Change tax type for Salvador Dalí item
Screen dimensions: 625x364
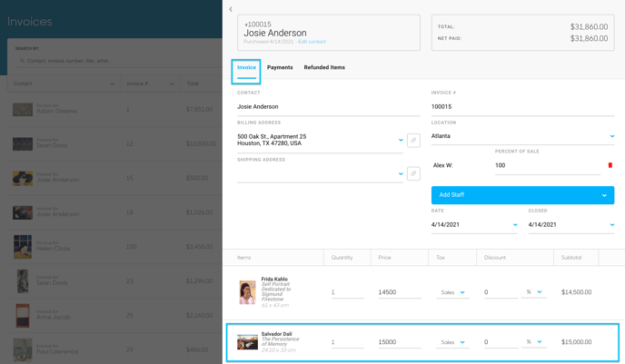(452, 342)
